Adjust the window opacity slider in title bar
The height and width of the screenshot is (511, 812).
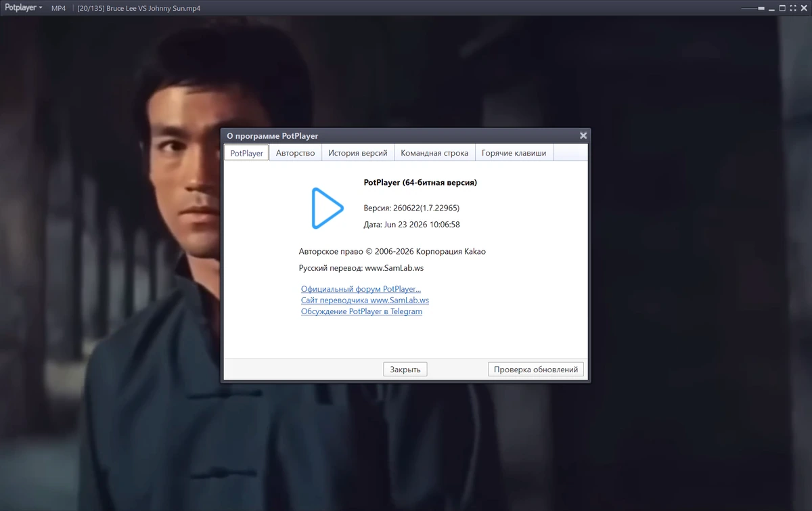(x=752, y=8)
